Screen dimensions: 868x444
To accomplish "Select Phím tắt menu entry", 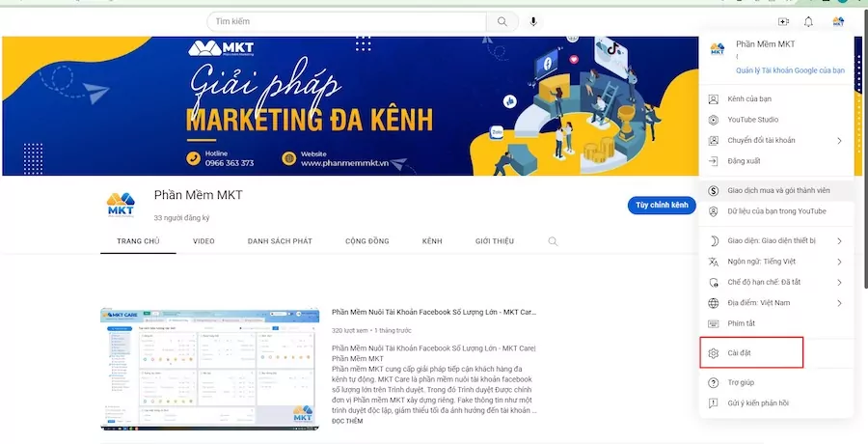I will [x=776, y=323].
